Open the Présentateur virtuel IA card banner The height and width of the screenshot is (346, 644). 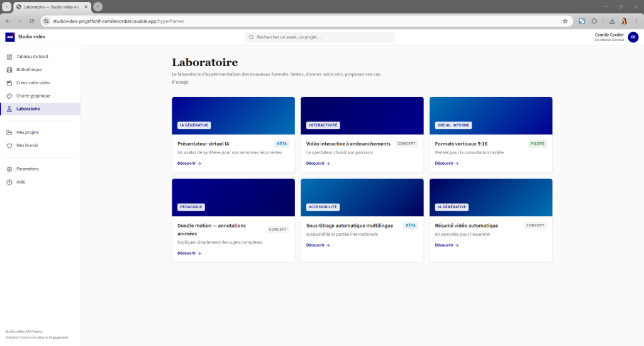(233, 116)
